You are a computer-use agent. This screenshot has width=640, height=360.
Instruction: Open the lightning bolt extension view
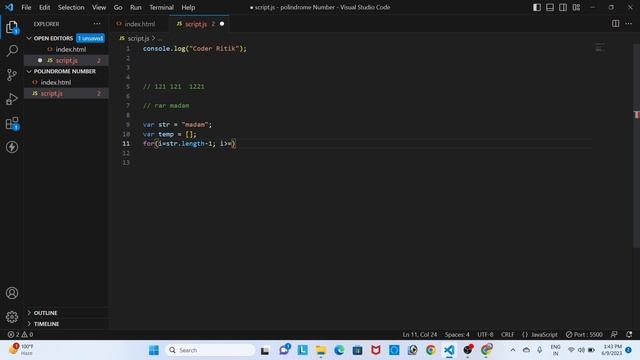(x=12, y=147)
